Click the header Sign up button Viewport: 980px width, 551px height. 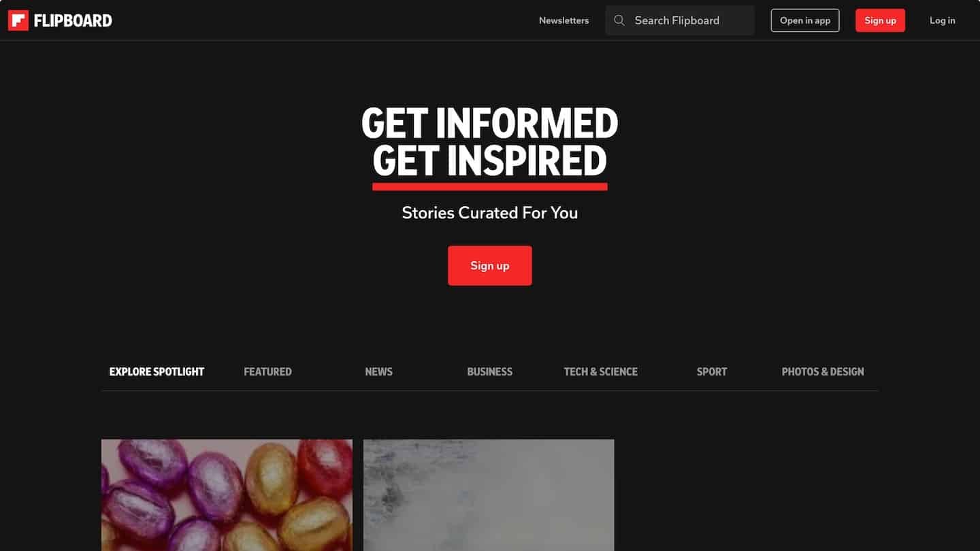880,20
